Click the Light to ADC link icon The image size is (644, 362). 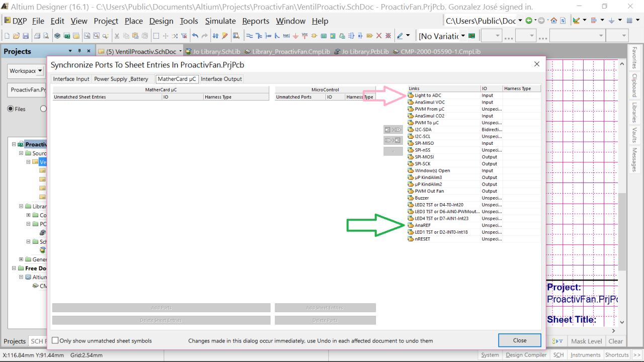[x=411, y=96]
